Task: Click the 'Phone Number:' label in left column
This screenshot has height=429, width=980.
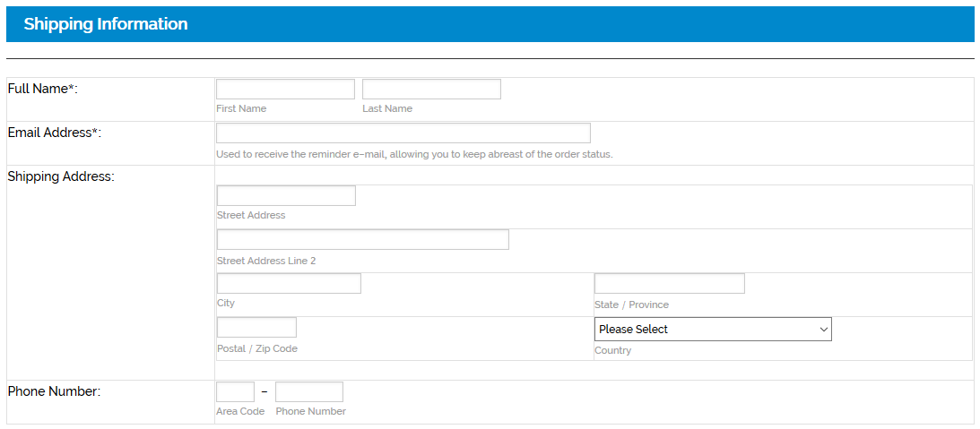Action: point(54,391)
